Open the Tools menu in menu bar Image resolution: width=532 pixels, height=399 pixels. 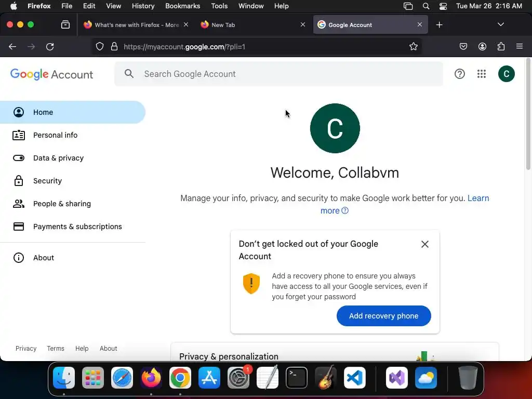219,6
